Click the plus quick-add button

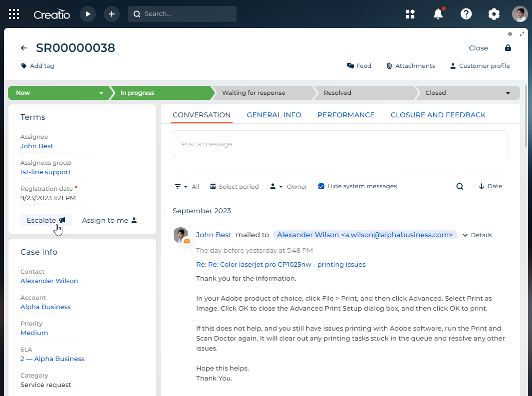pos(112,14)
